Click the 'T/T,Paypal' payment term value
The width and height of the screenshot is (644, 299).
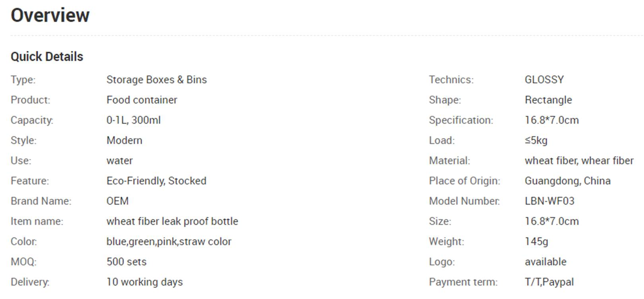549,282
